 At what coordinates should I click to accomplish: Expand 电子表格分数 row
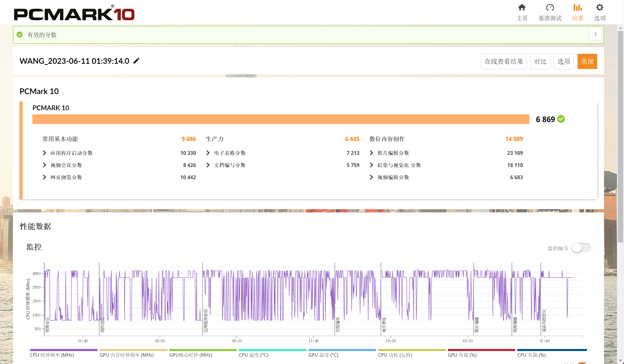pos(208,153)
